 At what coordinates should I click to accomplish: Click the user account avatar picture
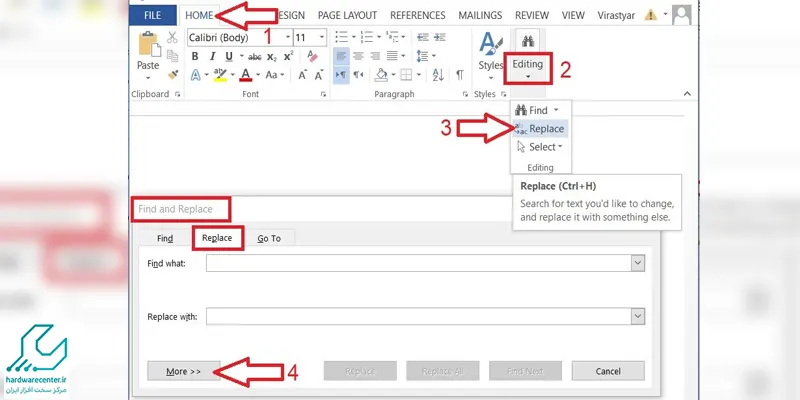pos(682,15)
